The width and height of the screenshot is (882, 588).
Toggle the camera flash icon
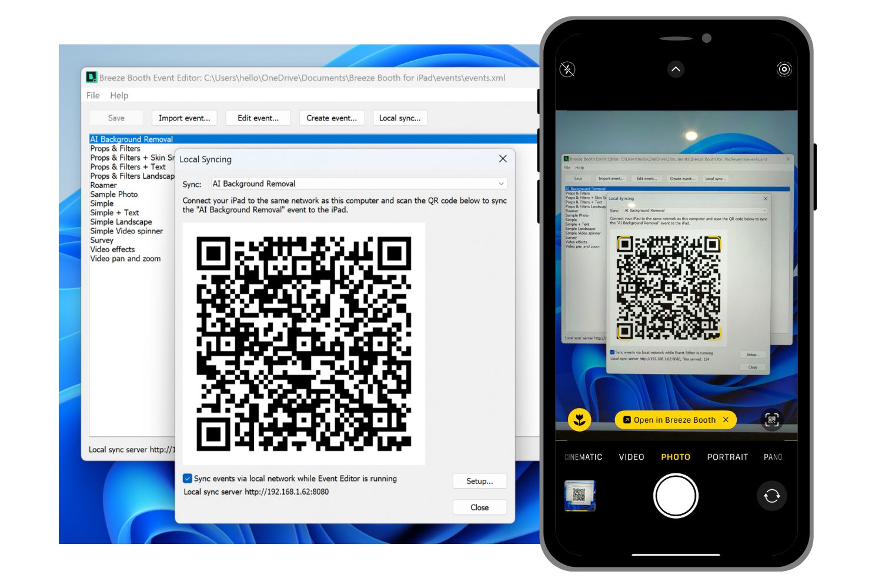(567, 69)
